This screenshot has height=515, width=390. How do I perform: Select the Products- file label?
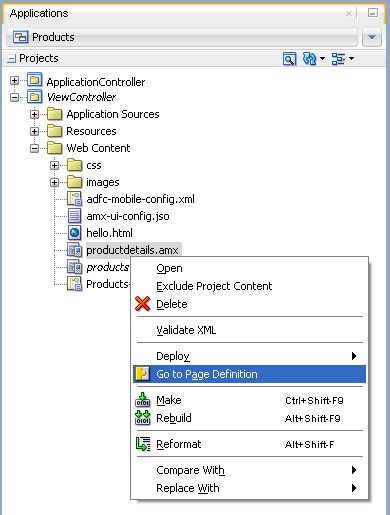(x=108, y=284)
